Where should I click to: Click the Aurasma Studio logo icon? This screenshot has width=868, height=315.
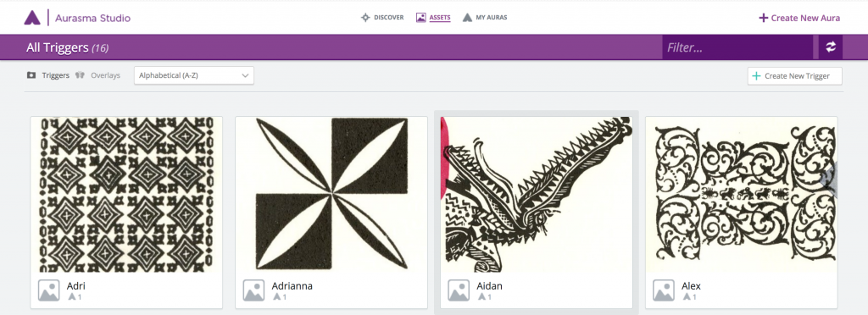pyautogui.click(x=32, y=18)
